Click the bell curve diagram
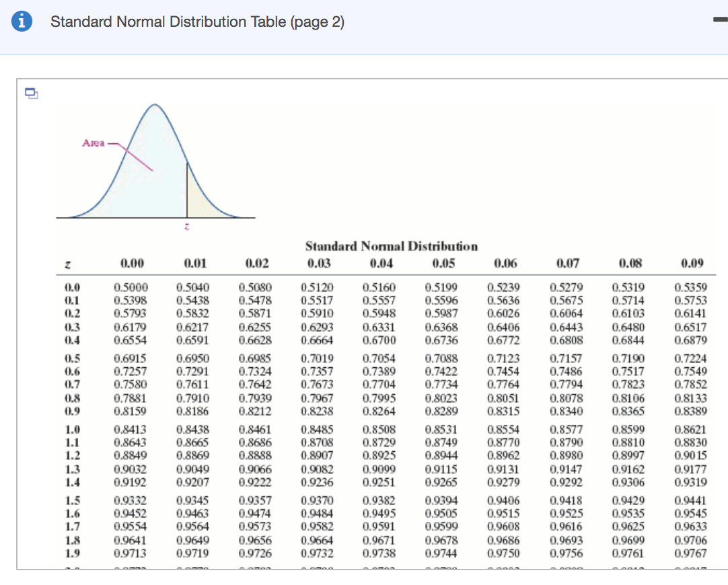This screenshot has width=728, height=585. tap(155, 161)
